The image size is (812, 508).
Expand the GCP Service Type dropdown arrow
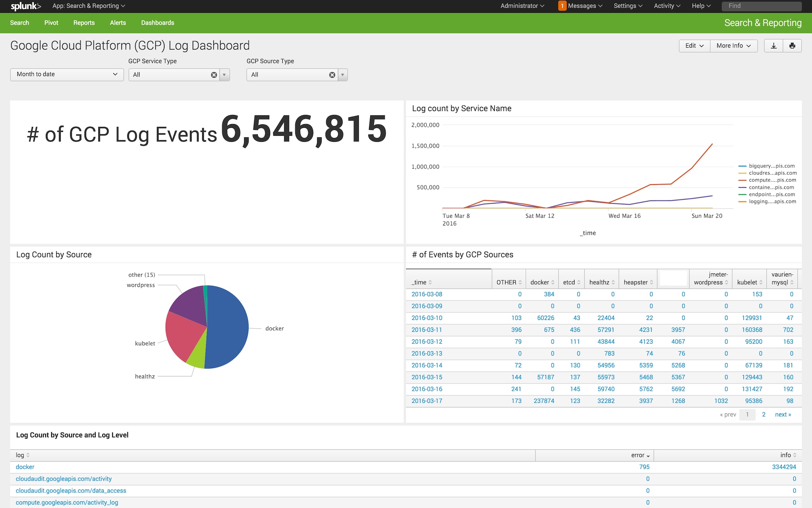[224, 75]
